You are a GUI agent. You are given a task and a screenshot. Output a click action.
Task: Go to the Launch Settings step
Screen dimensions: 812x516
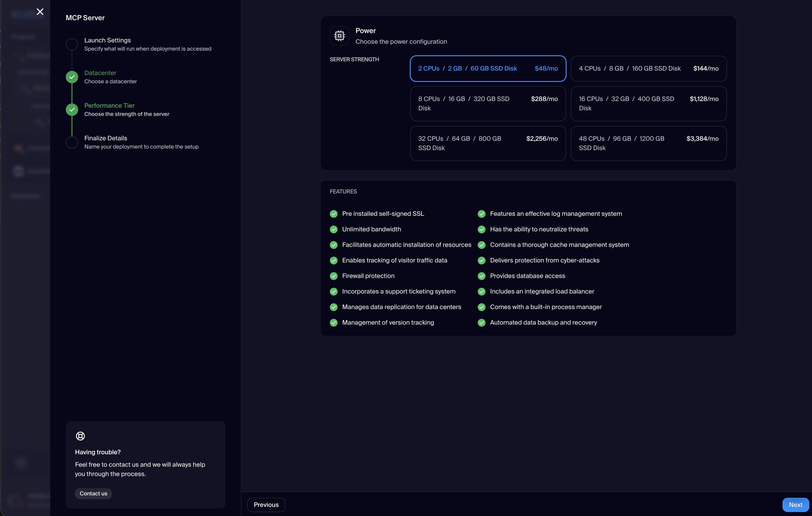tap(107, 40)
